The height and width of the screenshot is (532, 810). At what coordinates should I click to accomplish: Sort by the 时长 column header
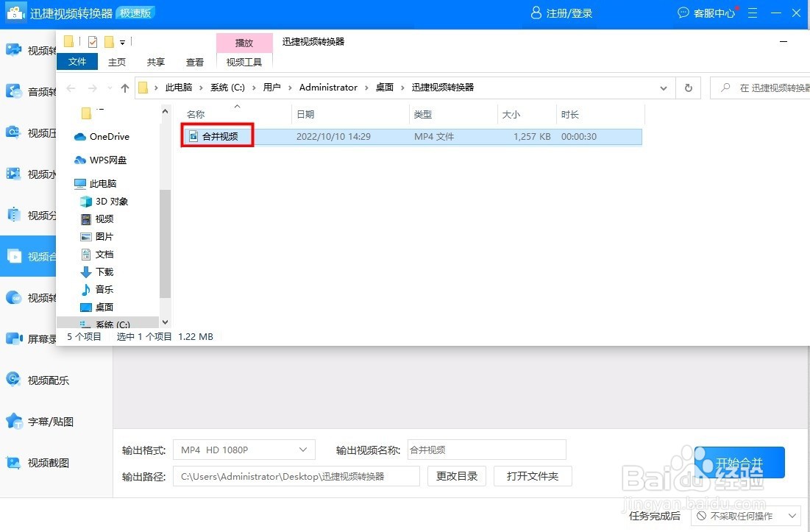pyautogui.click(x=569, y=114)
